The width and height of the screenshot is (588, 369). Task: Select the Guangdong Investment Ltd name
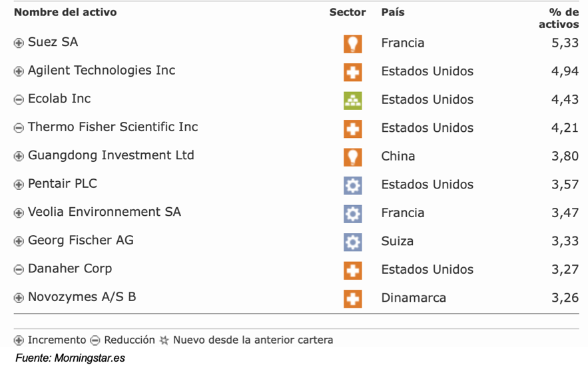pos(111,156)
